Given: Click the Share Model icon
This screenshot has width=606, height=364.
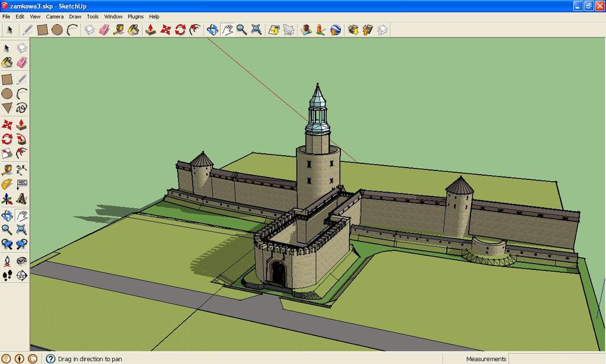Looking at the screenshot, I should pyautogui.click(x=368, y=30).
